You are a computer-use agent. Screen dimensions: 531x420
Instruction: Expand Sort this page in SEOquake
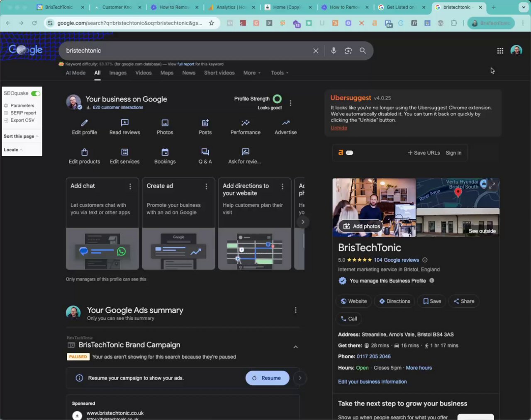(21, 136)
